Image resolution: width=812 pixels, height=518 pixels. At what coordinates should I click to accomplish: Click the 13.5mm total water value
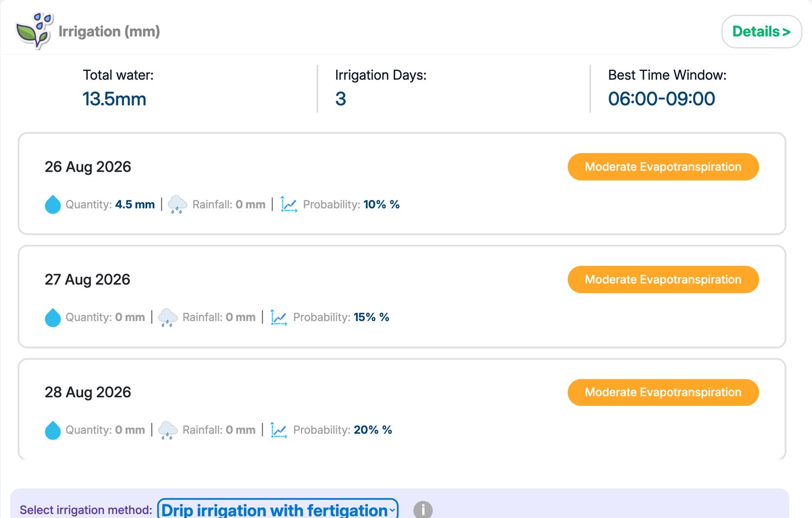[x=114, y=99]
